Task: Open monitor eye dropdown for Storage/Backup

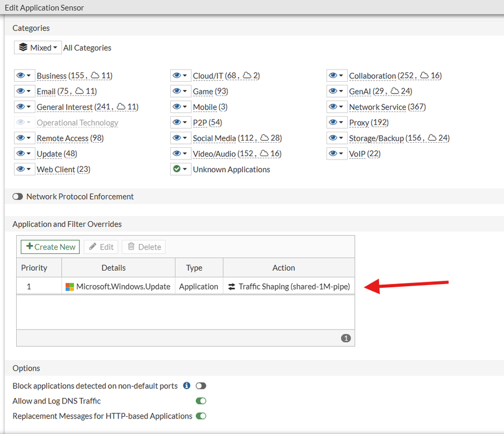Action: (x=337, y=138)
